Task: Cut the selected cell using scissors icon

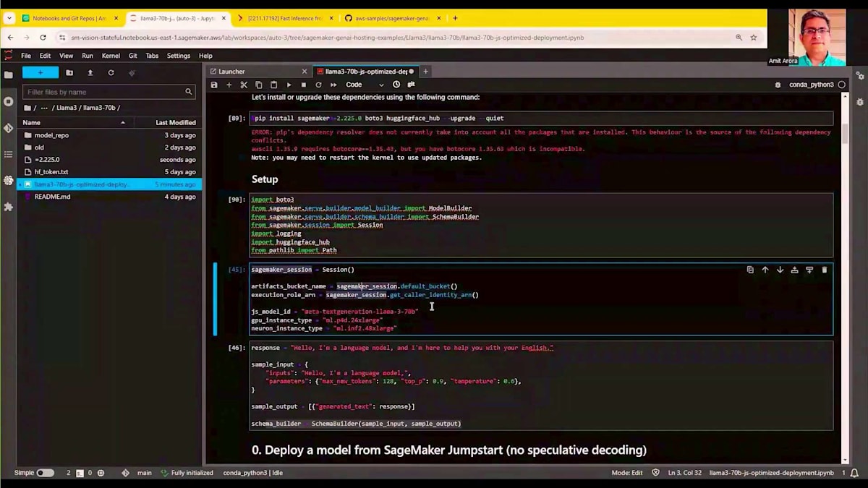Action: coord(244,85)
